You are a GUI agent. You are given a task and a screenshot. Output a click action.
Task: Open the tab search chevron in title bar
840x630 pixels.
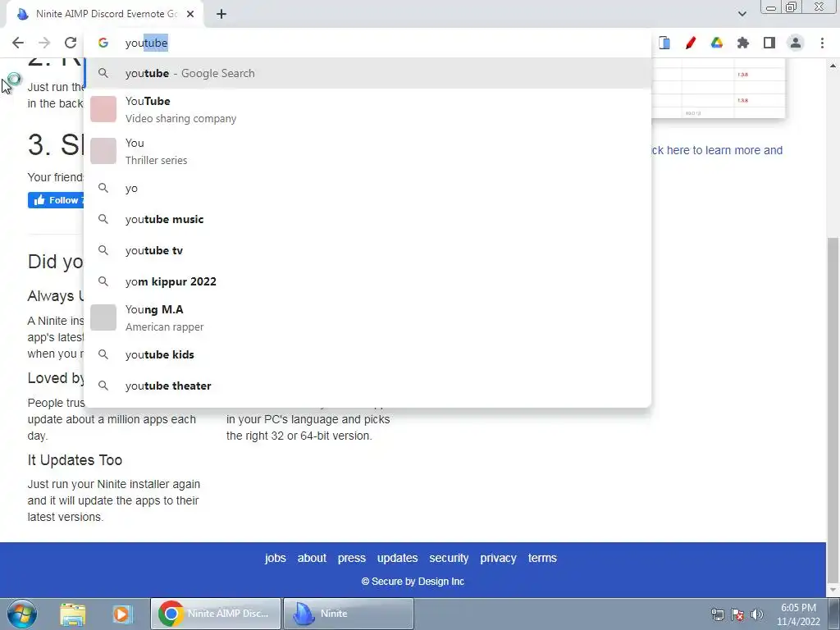pos(742,14)
